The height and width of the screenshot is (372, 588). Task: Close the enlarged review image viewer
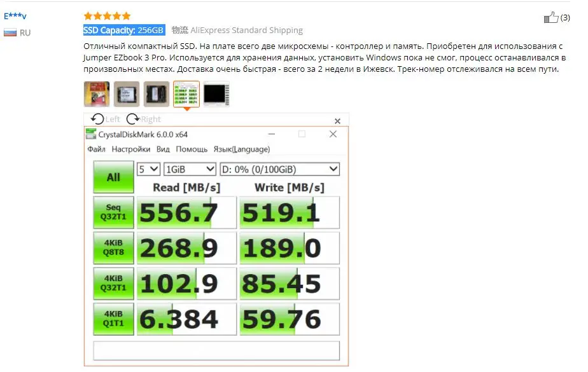coord(337,121)
